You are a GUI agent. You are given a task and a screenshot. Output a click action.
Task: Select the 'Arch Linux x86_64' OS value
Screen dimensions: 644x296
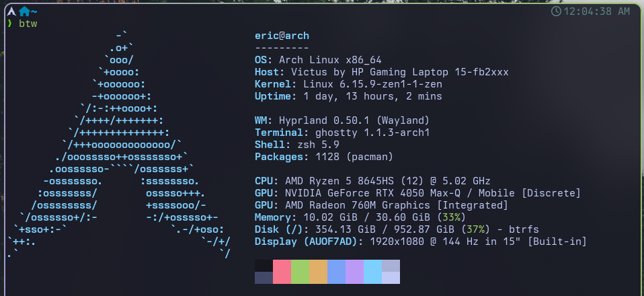(330, 60)
